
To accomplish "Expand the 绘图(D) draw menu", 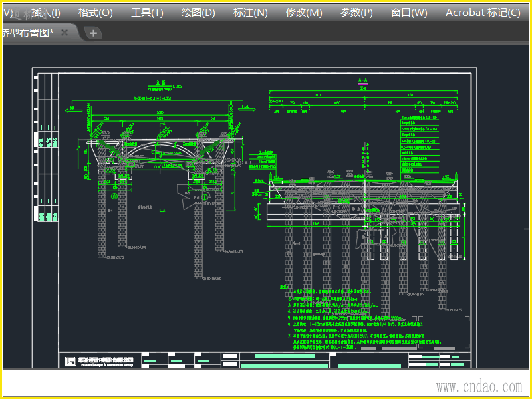I will tap(198, 13).
